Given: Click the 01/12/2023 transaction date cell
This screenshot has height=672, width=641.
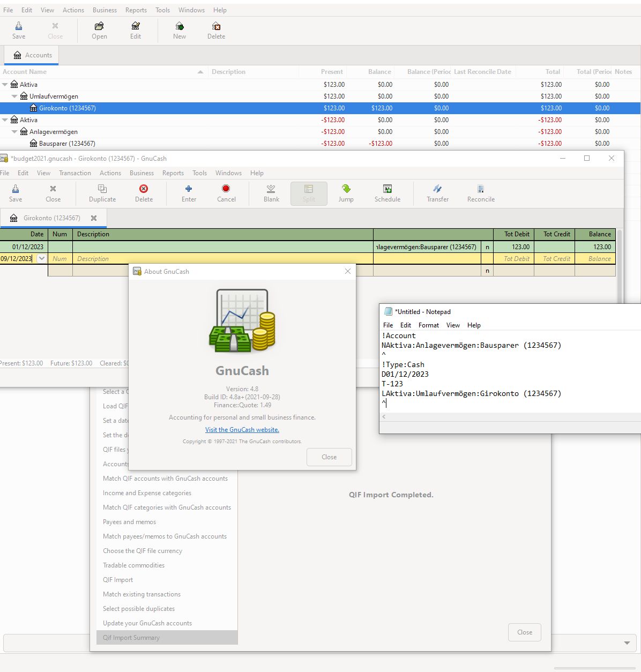Looking at the screenshot, I should coord(24,247).
